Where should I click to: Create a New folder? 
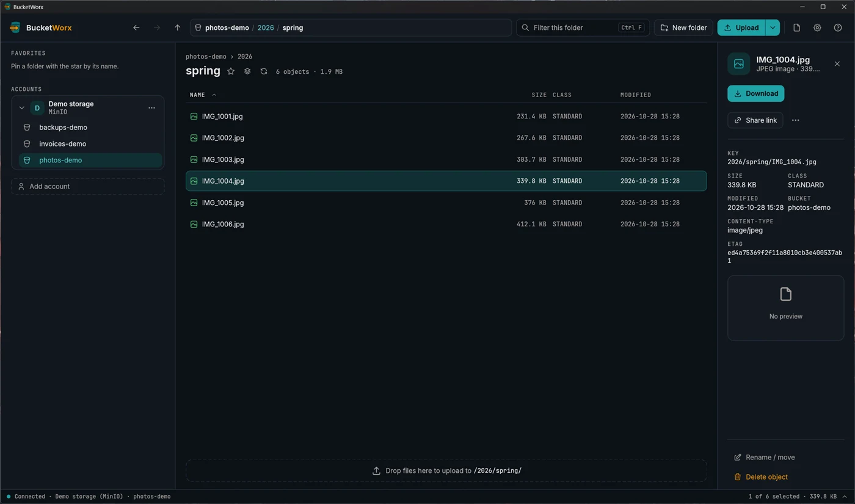683,27
